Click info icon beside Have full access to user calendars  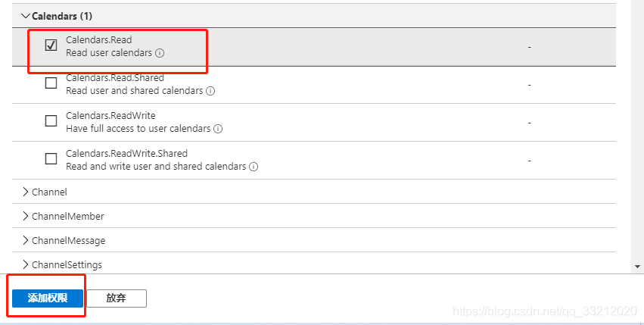[218, 129]
